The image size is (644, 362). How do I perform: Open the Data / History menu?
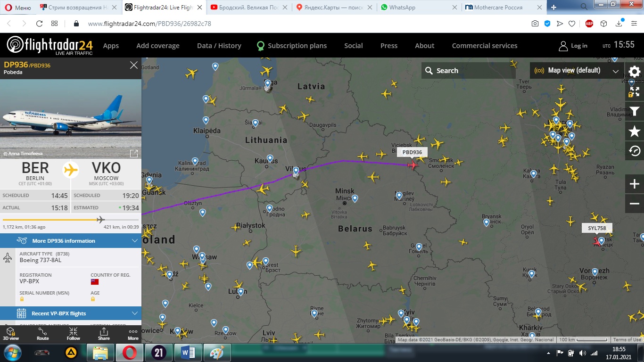click(x=219, y=46)
